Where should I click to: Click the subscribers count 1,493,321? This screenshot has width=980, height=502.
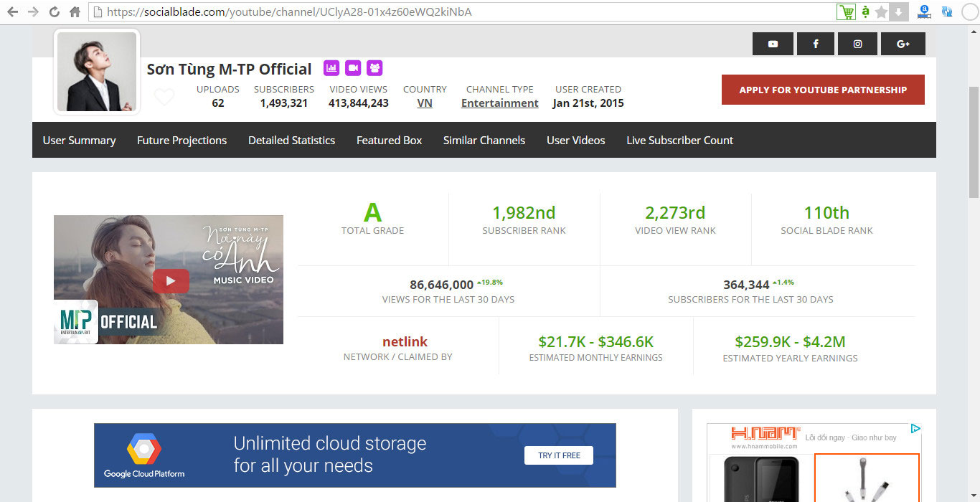[x=284, y=103]
